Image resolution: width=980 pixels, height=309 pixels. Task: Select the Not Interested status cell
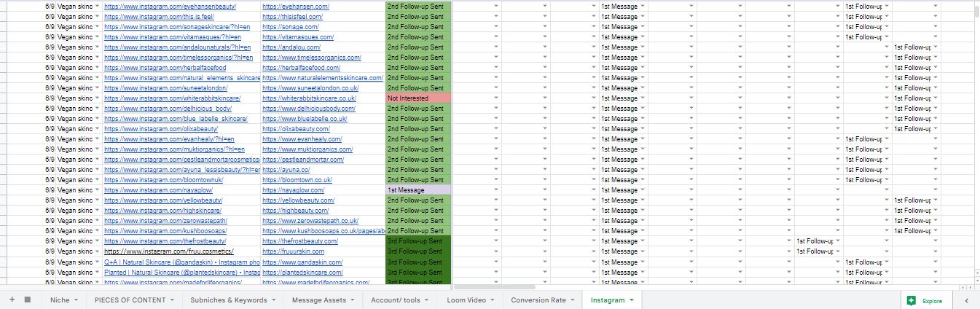(x=418, y=98)
